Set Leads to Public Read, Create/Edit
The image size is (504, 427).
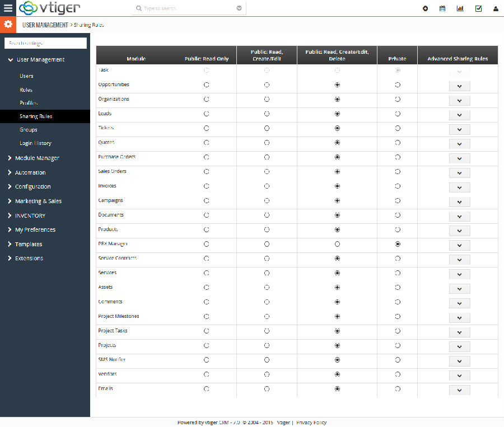(x=267, y=114)
